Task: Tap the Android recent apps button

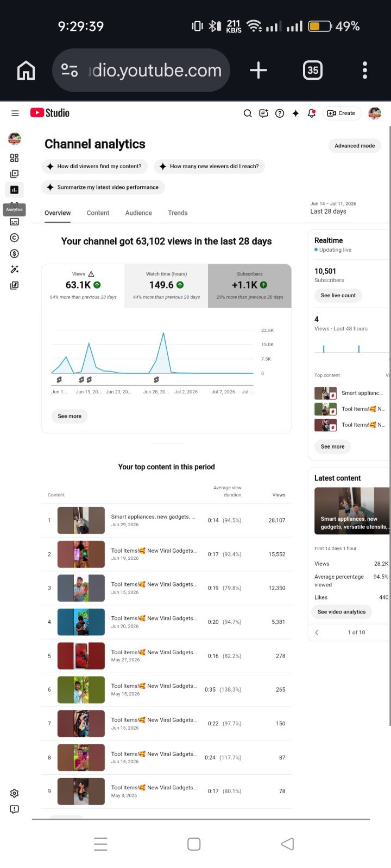Action: 100,844
